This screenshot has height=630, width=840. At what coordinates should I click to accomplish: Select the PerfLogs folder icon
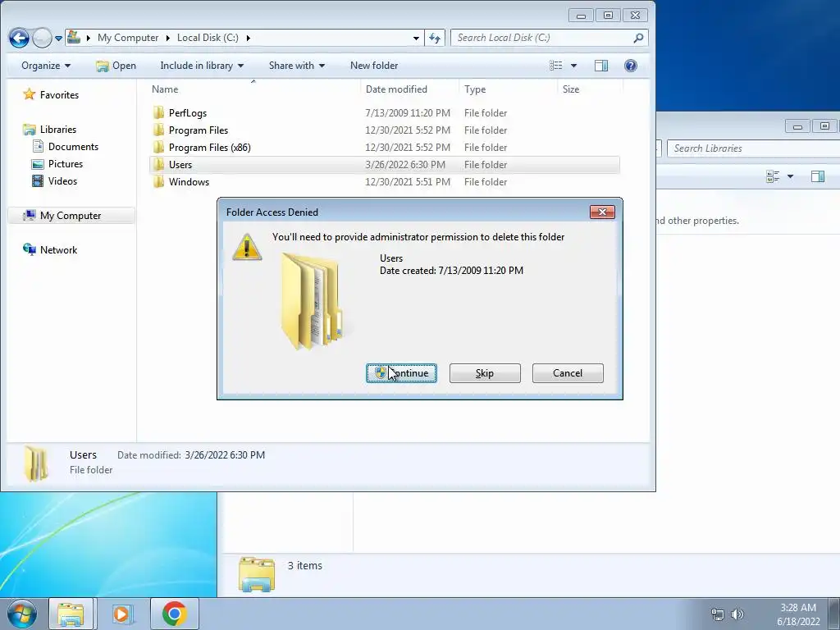[x=158, y=112]
